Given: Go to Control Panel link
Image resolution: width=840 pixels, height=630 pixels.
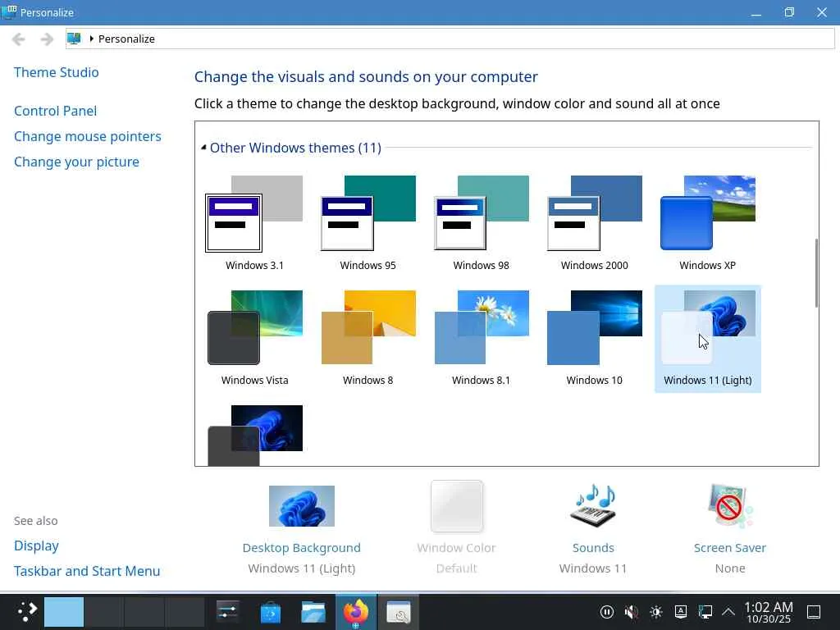Looking at the screenshot, I should click(55, 111).
